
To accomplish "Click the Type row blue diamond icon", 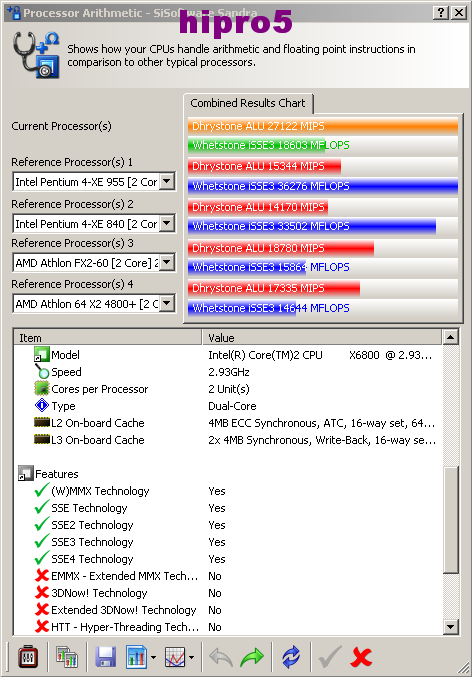I will click(x=41, y=405).
